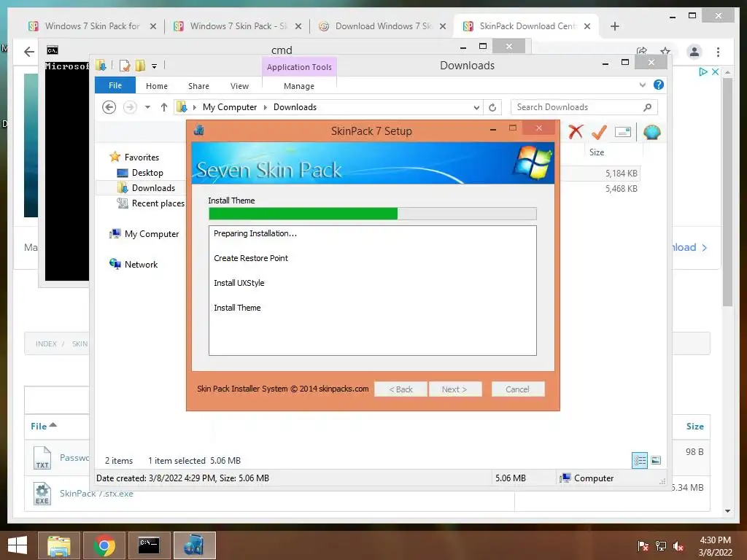Open the Windows Start button
The width and height of the screenshot is (747, 560).
coord(18,545)
